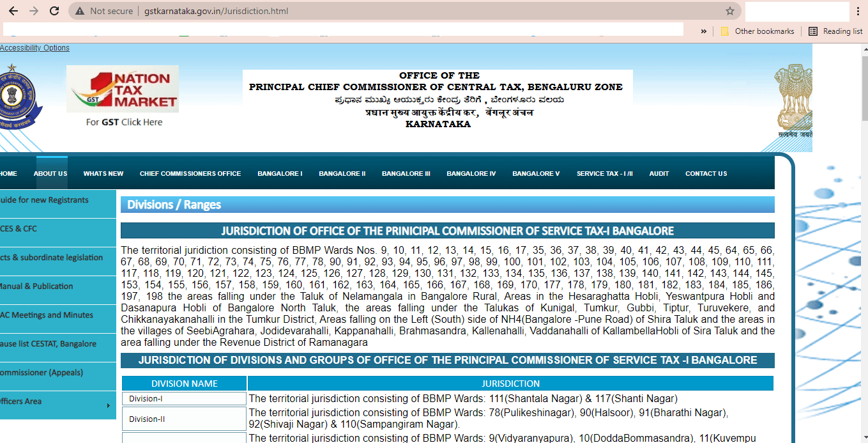Click the For GST Click Here link

(123, 122)
